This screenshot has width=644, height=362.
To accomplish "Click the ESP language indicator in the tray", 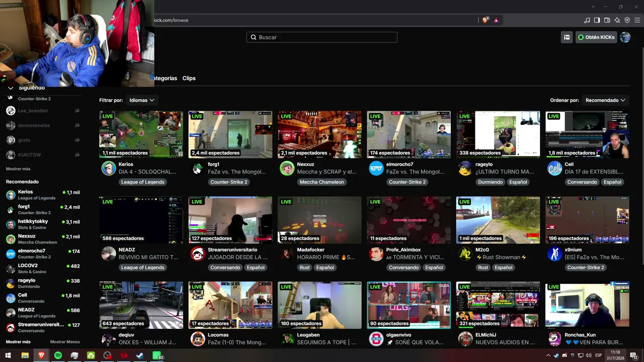I will (599, 355).
